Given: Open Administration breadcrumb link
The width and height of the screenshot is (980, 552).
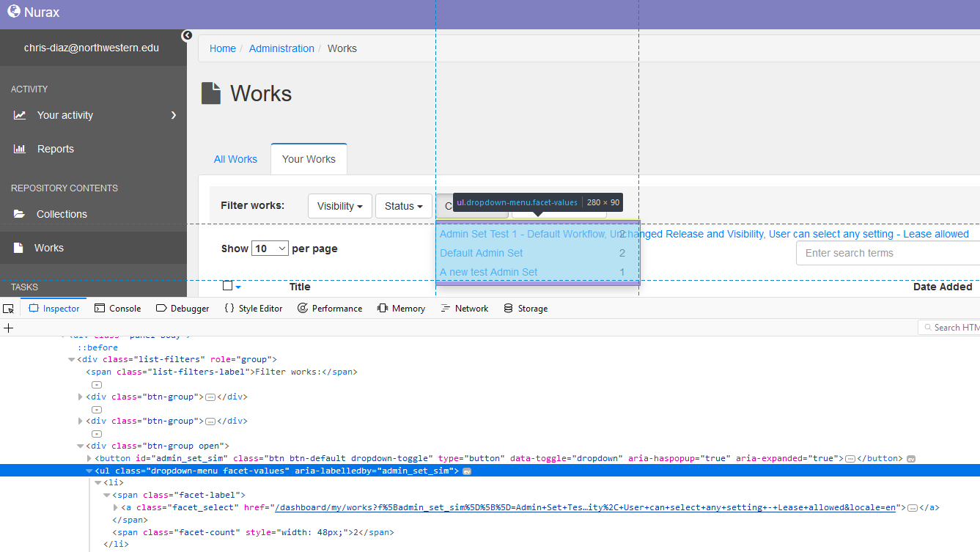Looking at the screenshot, I should [x=281, y=48].
